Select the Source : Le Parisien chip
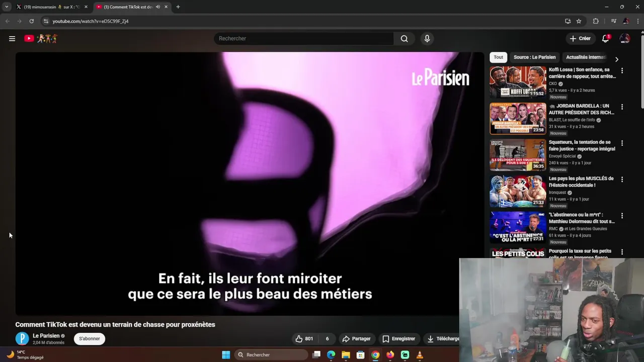Screen dimensions: 644x362 534,57
